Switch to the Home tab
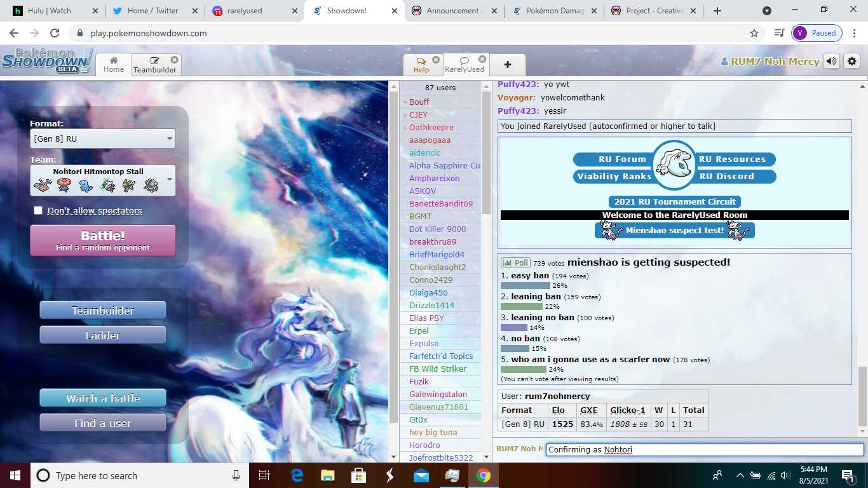The height and width of the screenshot is (488, 868). coord(114,64)
